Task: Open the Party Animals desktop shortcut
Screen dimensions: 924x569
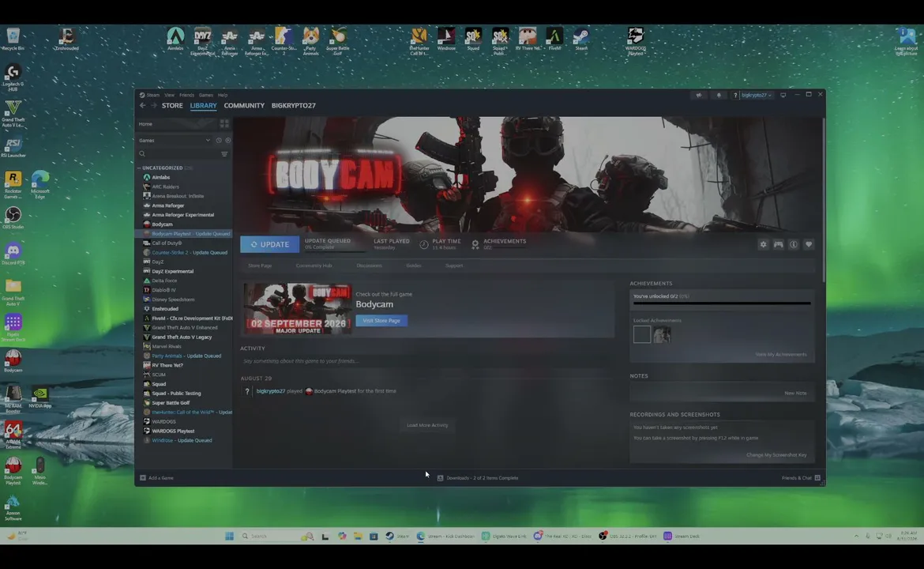Action: click(310, 40)
